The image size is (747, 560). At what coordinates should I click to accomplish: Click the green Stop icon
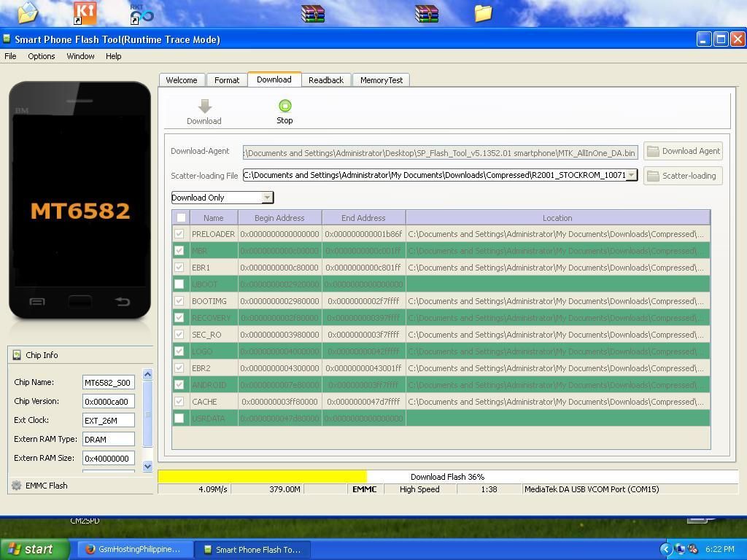point(285,105)
